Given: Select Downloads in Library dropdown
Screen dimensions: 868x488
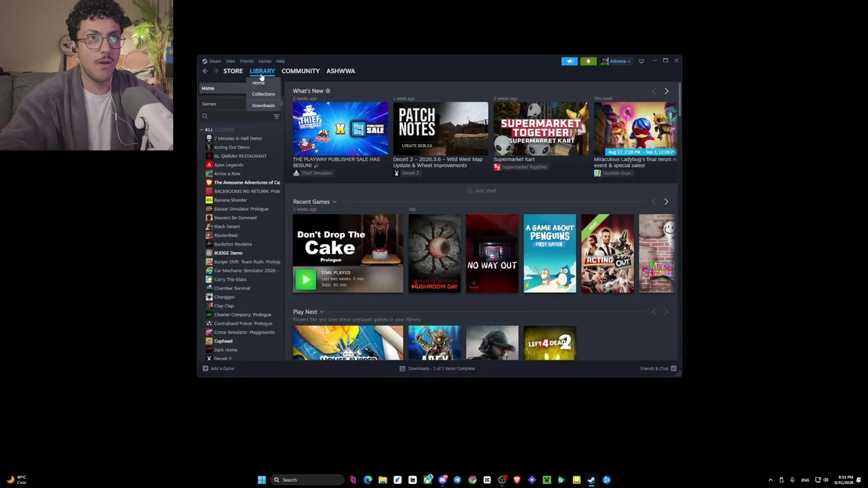Looking at the screenshot, I should point(263,106).
